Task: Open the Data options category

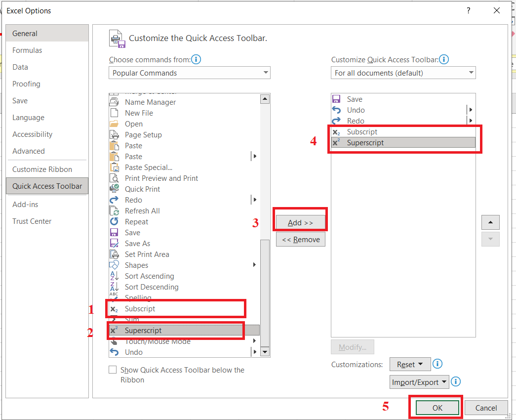Action: [47, 67]
